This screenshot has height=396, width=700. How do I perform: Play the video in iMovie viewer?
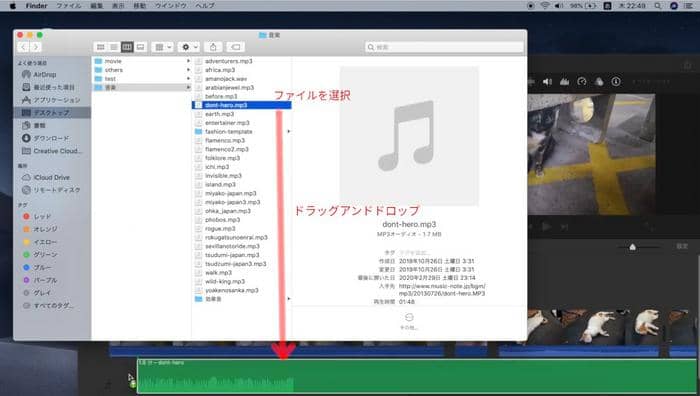pyautogui.click(x=546, y=227)
